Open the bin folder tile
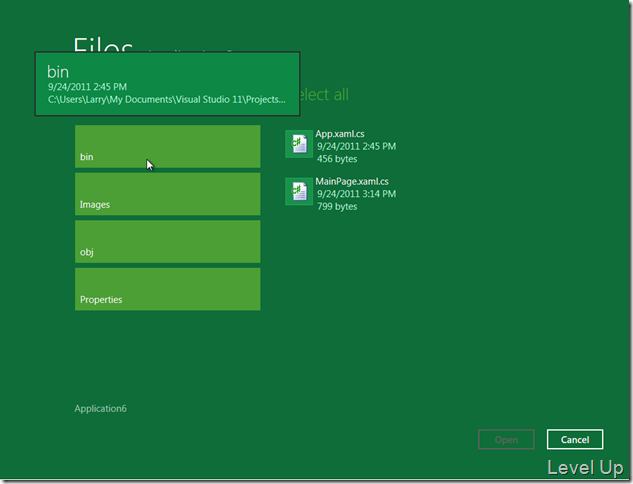Screen dimensions: 633x484 [x=168, y=146]
